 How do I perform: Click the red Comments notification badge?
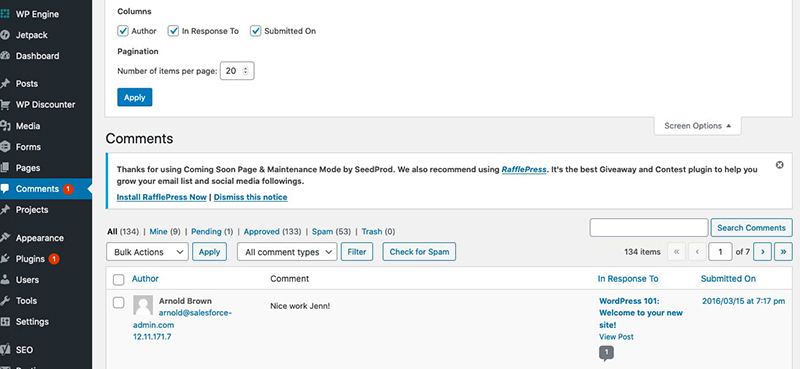pyautogui.click(x=68, y=189)
